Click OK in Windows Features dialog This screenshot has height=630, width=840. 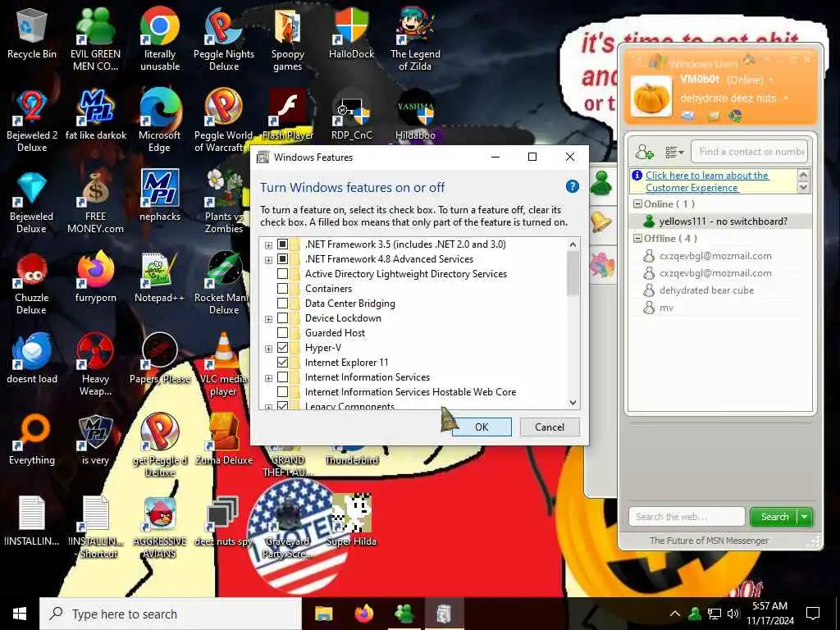point(482,427)
